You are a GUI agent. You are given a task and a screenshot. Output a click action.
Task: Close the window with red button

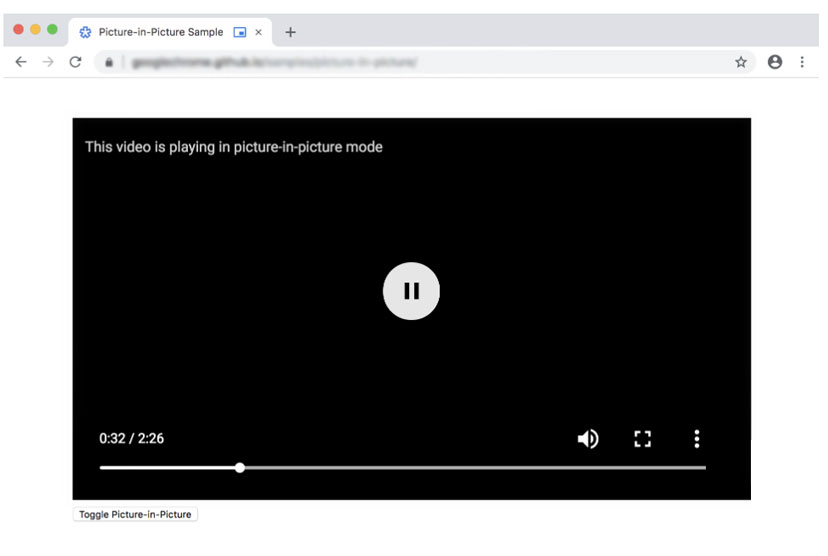pyautogui.click(x=18, y=29)
